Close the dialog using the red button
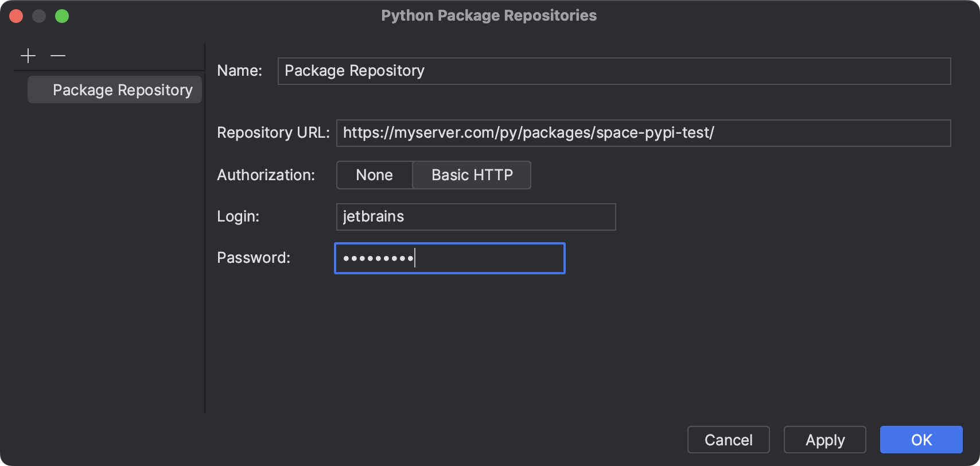The image size is (980, 466). pos(16,16)
